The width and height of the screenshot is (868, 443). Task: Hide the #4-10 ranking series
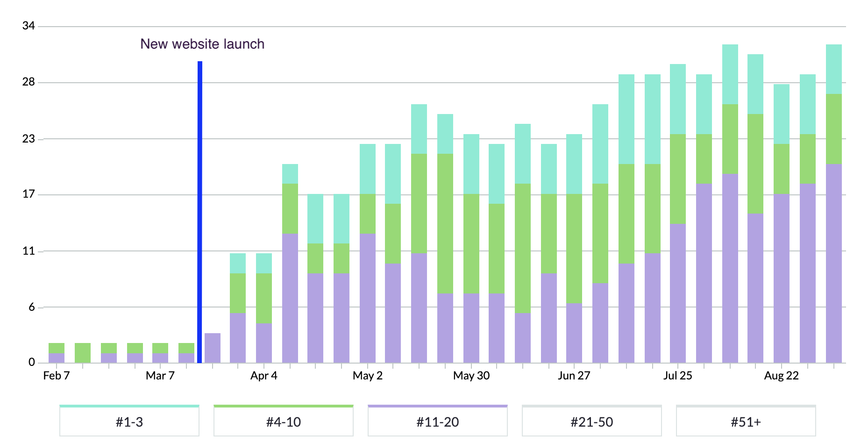click(284, 422)
